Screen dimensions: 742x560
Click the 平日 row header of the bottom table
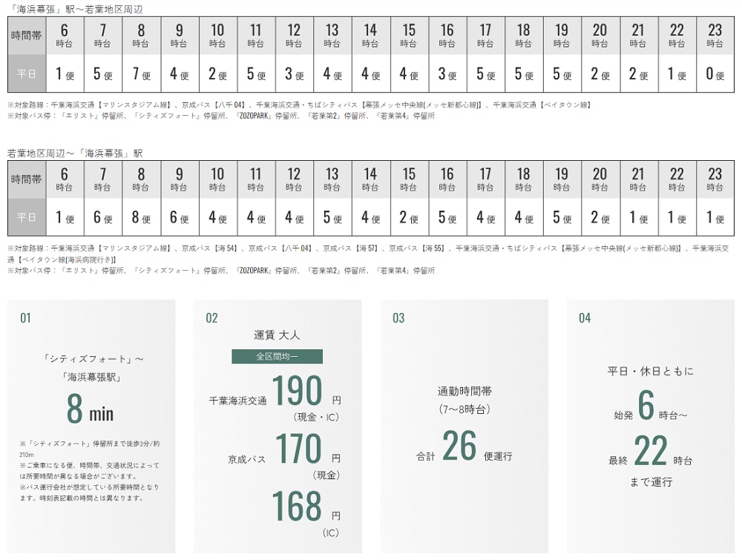point(27,219)
